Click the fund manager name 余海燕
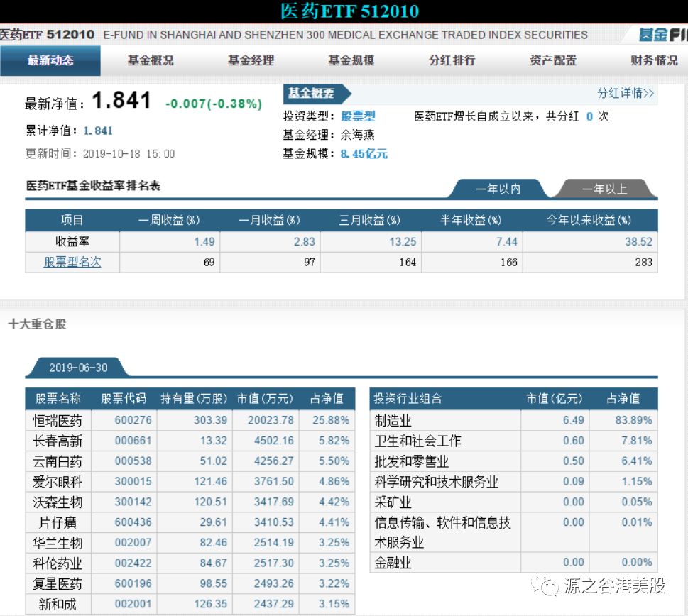 point(358,135)
